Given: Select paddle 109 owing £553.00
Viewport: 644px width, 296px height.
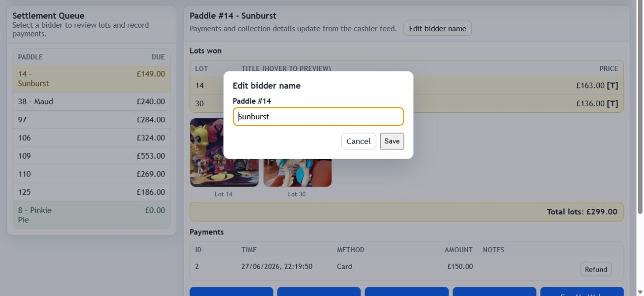Looking at the screenshot, I should (x=92, y=156).
